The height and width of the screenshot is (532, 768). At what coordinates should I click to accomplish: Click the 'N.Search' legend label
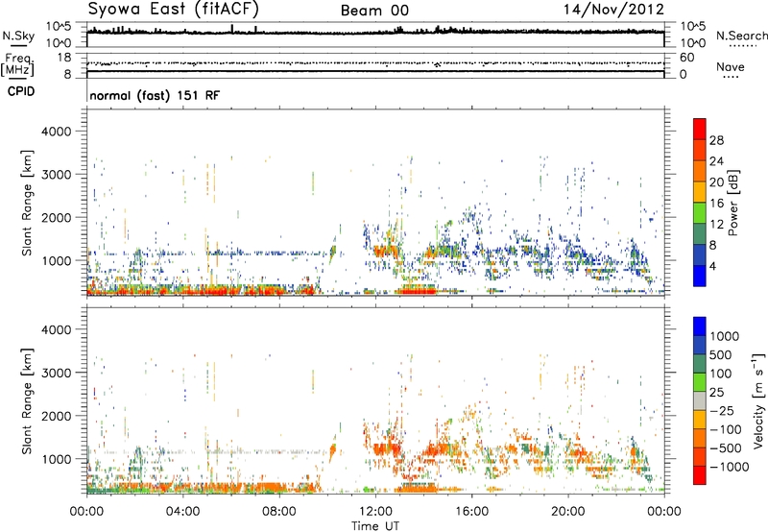point(741,36)
